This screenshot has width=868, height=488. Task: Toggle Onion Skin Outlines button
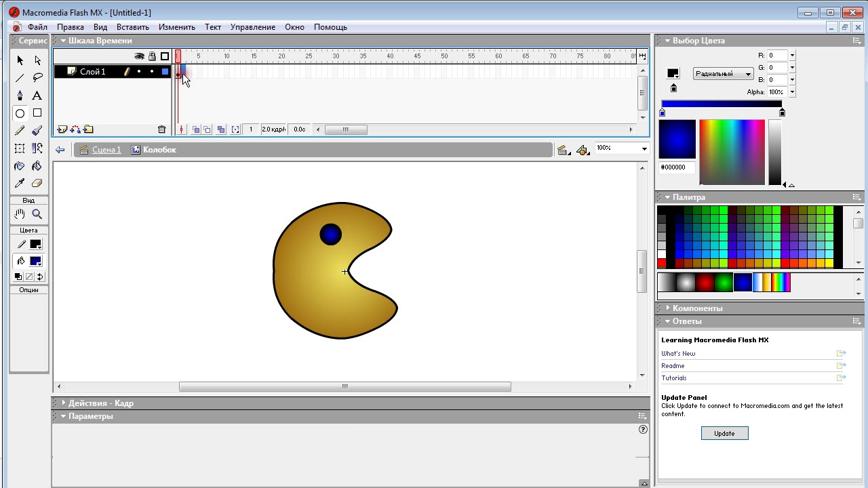[208, 129]
